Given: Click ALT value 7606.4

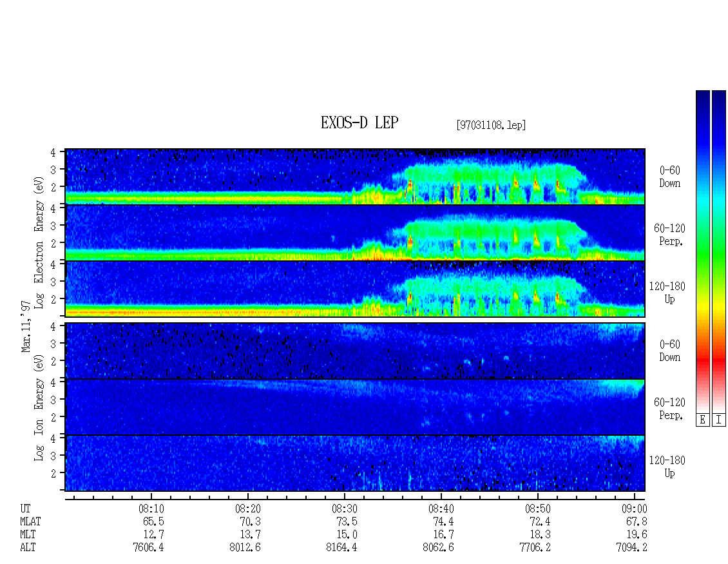Looking at the screenshot, I should pos(148,548).
